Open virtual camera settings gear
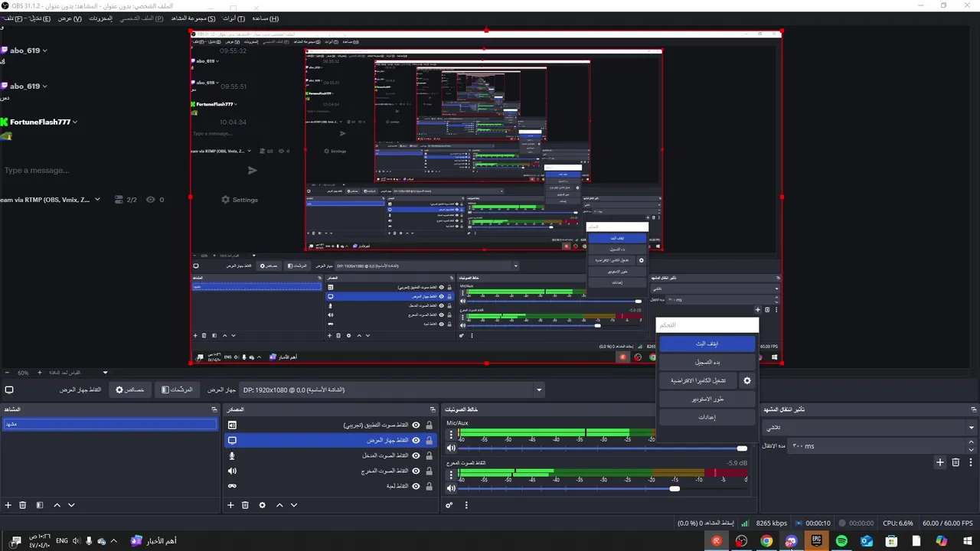 tap(747, 380)
